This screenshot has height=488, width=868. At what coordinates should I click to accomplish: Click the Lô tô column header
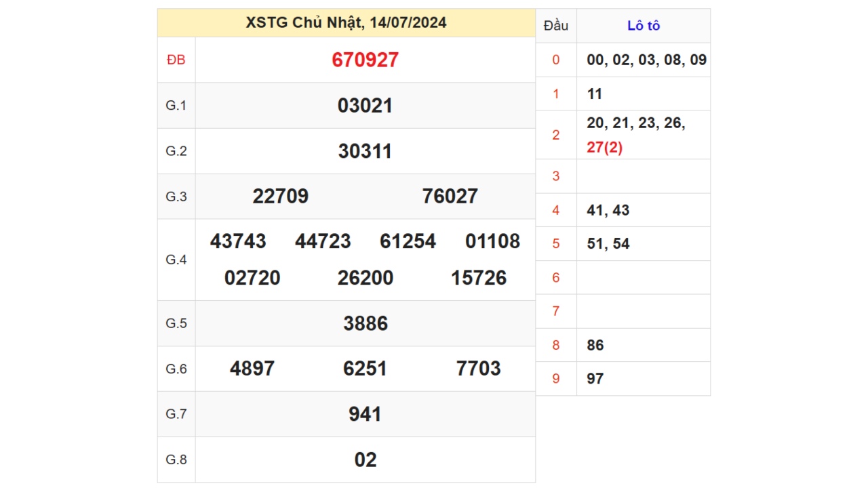coord(644,26)
